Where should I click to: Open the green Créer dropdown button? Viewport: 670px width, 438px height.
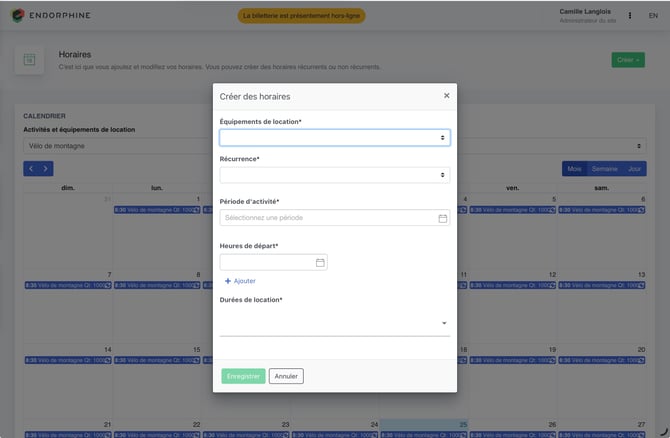pyautogui.click(x=628, y=60)
